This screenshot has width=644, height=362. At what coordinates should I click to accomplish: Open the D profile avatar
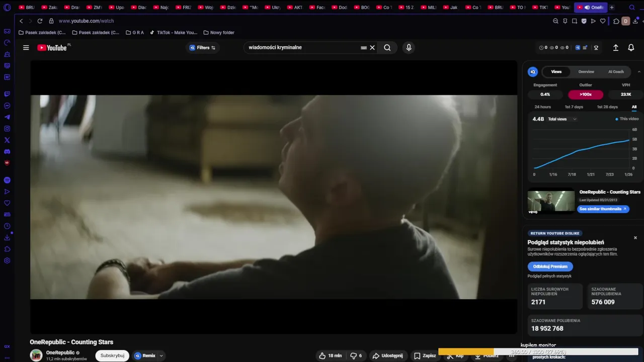point(626,21)
